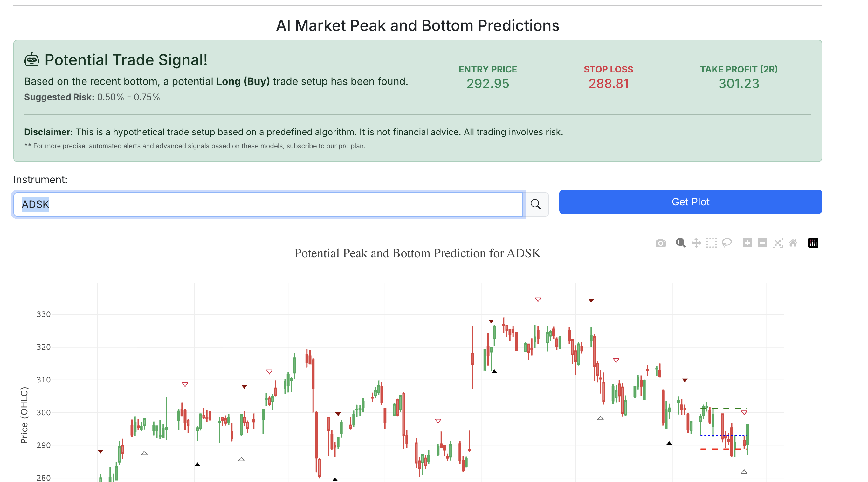Open the Plotly logo link
The height and width of the screenshot is (482, 868).
[813, 243]
